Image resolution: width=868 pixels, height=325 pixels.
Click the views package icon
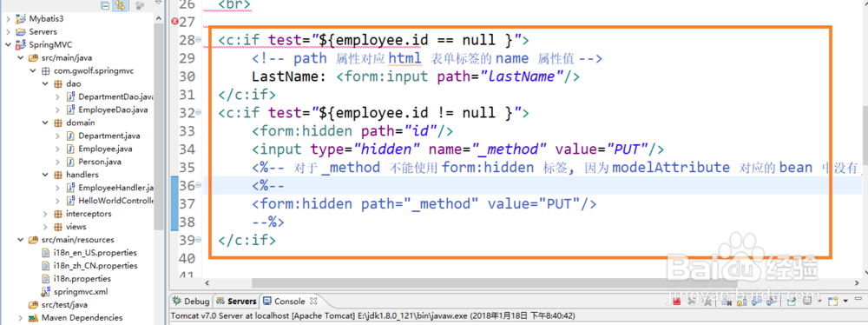[x=57, y=226]
